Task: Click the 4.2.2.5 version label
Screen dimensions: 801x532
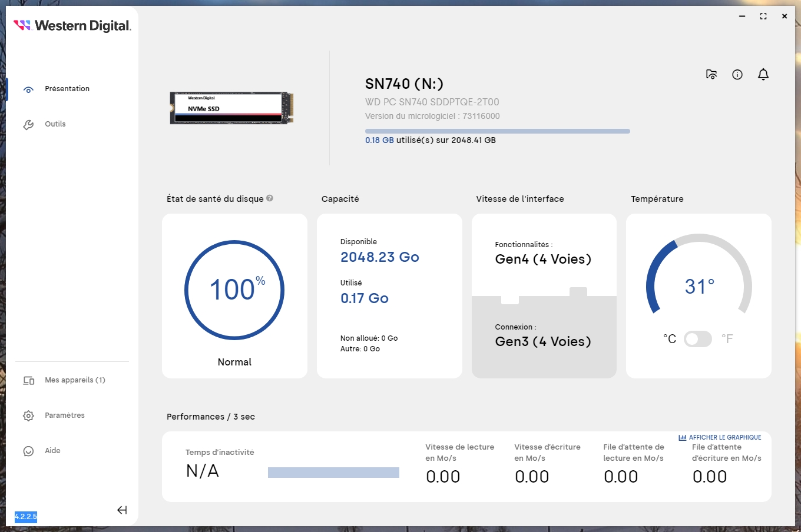Action: click(x=25, y=516)
